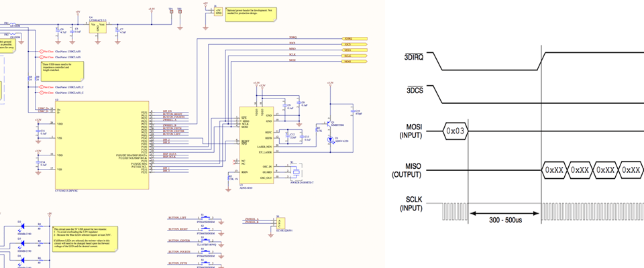Click the LP2950 voltage regulator symbol U4

pos(97,25)
